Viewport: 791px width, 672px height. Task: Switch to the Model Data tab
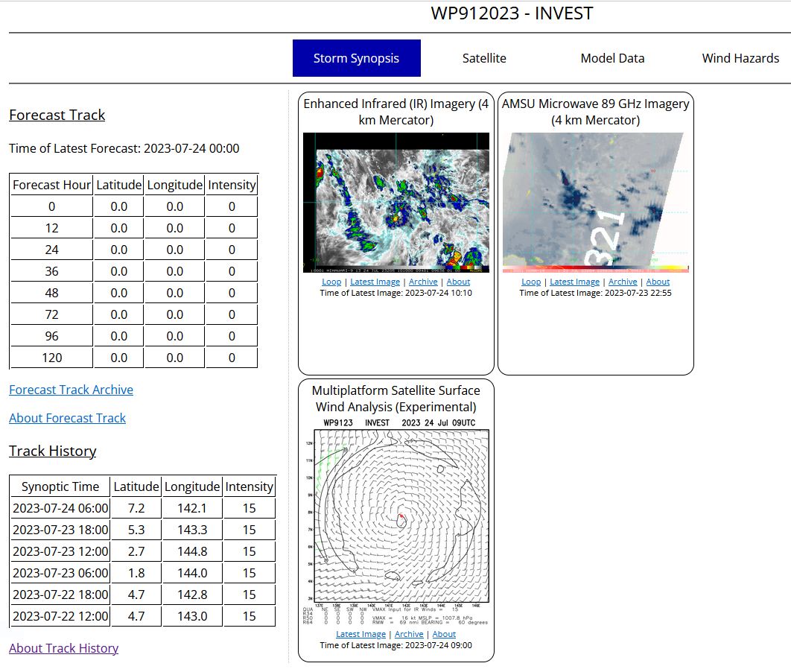click(x=612, y=58)
